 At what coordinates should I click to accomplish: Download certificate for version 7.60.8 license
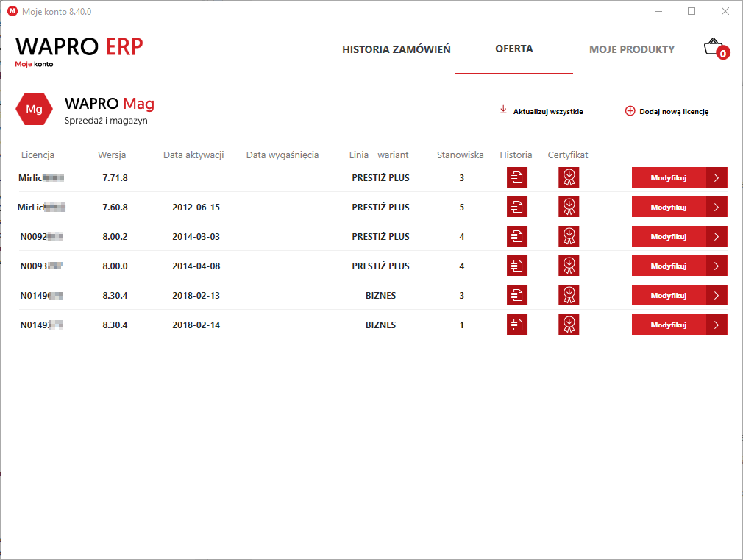(569, 208)
